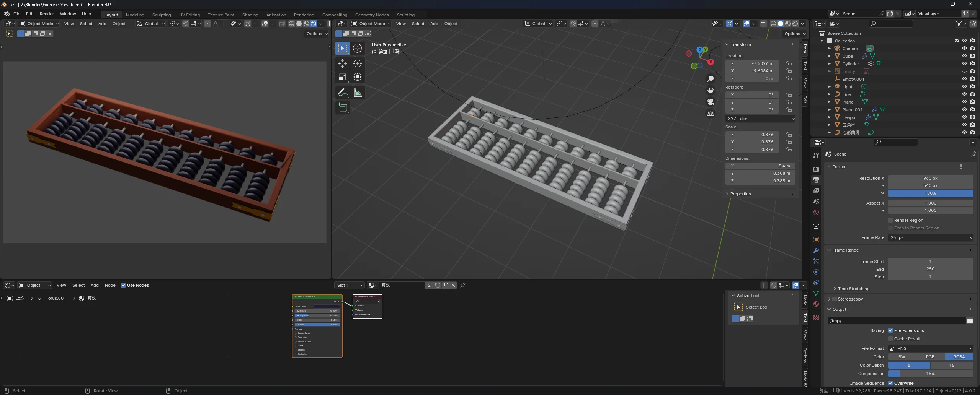Screen dimensions: 980x395
Task: Disable rendering for the Light object
Action: [972, 87]
